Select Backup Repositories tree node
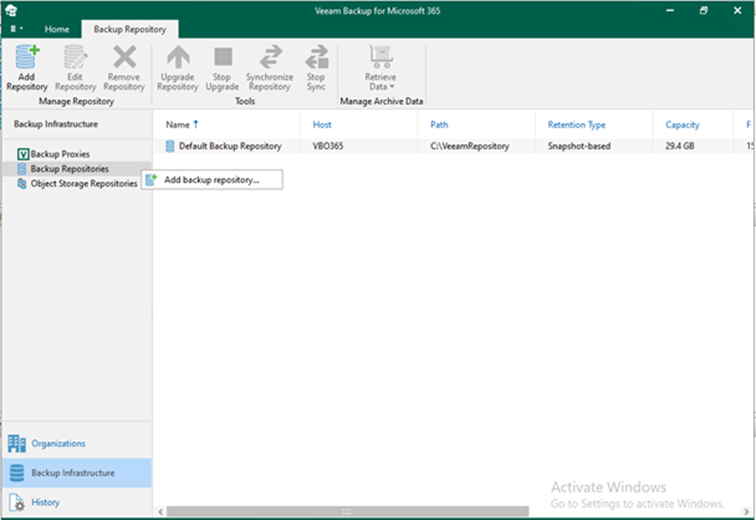 click(x=69, y=169)
